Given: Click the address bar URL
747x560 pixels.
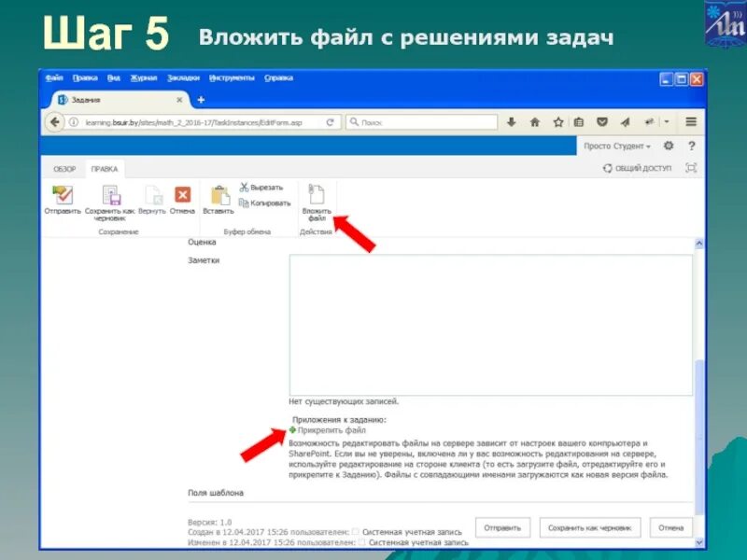Looking at the screenshot, I should (x=194, y=123).
